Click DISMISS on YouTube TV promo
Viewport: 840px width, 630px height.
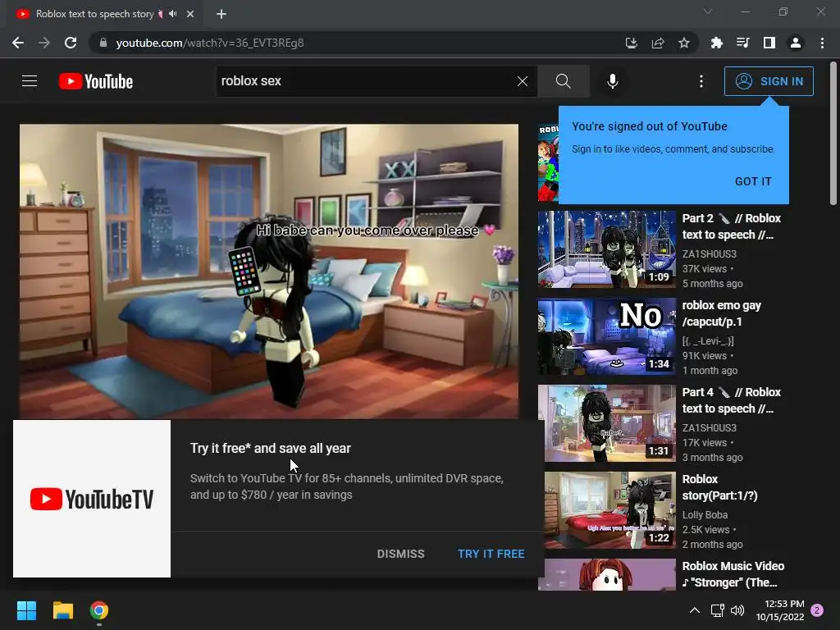[400, 554]
